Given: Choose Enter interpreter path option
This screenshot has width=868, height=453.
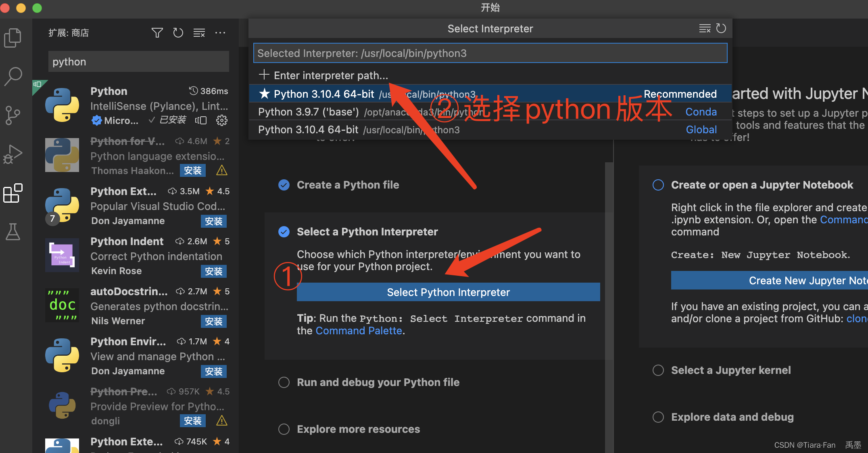Looking at the screenshot, I should (x=490, y=75).
